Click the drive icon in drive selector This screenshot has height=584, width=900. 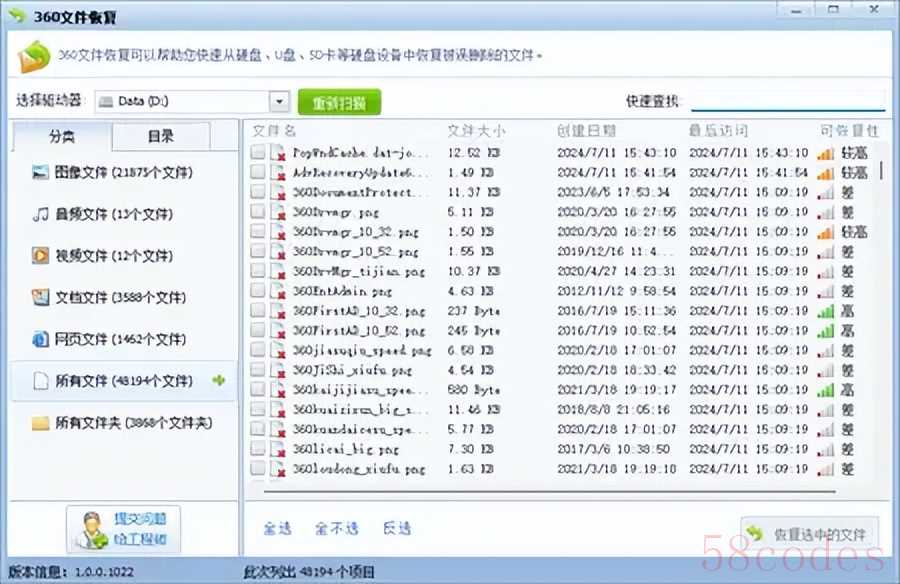(x=106, y=102)
